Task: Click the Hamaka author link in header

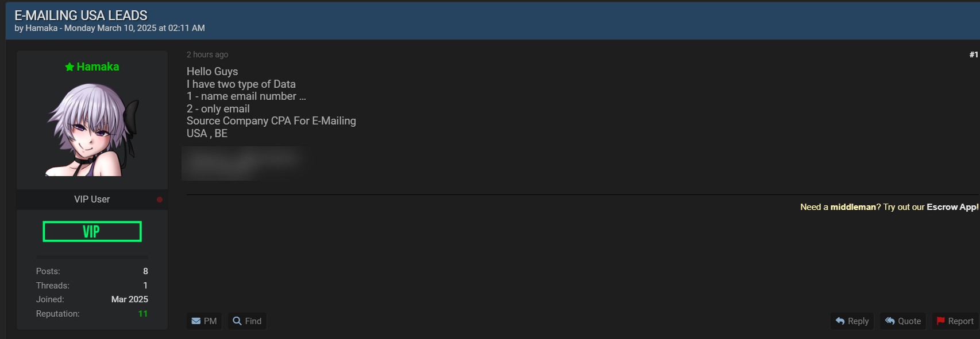Action: click(41, 28)
